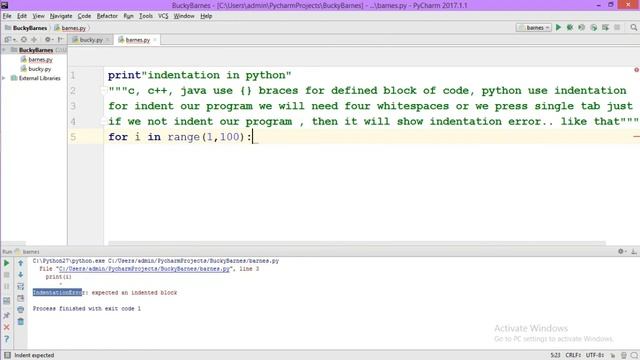
Task: Click the editor's horizontal scrollbar
Action: coord(357,243)
